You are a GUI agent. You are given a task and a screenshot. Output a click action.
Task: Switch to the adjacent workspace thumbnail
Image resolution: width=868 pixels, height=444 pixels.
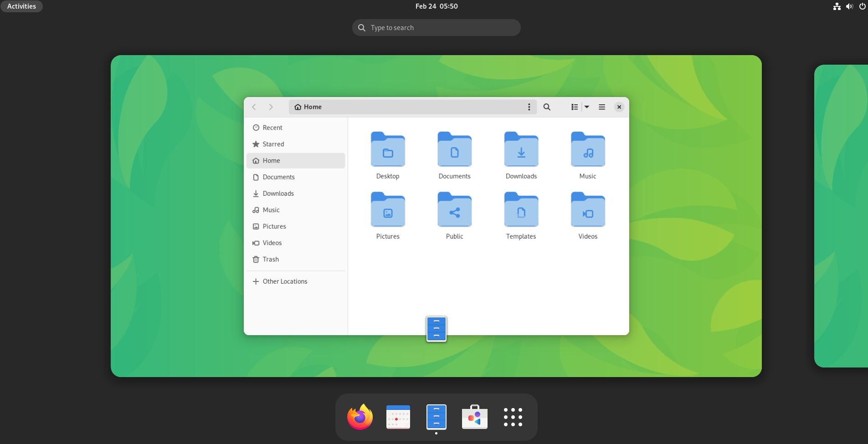coord(841,216)
